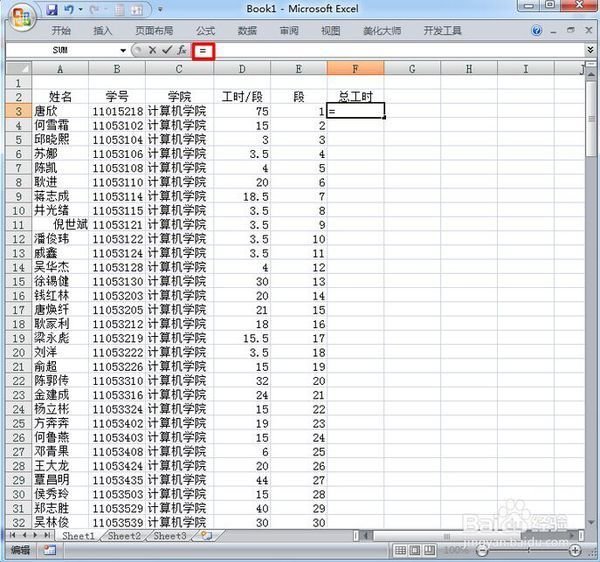Open the undo history dropdown arrow
Viewport: 600px width, 562px height.
coord(81,9)
